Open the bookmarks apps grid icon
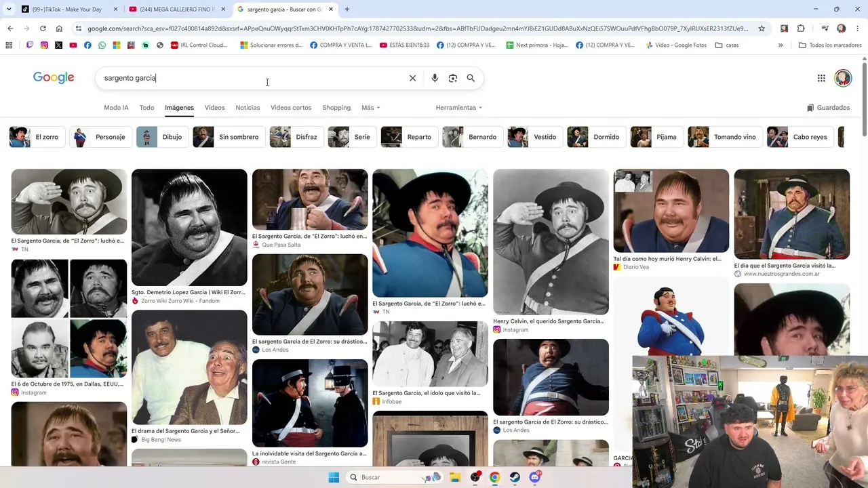Viewport: 868px width, 488px height. click(9, 45)
